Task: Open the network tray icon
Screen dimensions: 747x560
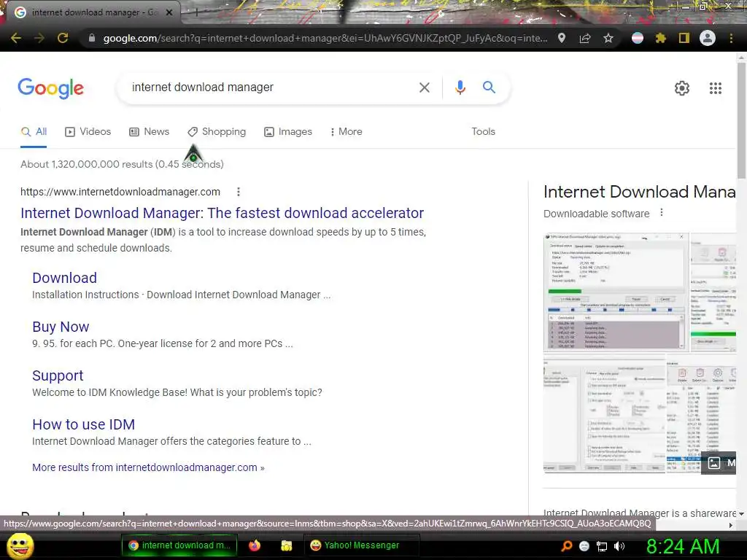Action: (x=602, y=546)
